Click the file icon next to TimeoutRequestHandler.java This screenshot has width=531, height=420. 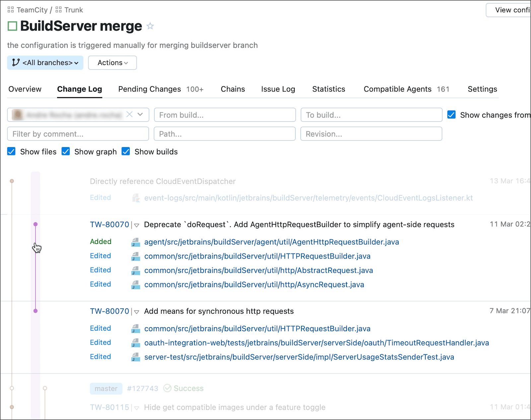tap(136, 343)
